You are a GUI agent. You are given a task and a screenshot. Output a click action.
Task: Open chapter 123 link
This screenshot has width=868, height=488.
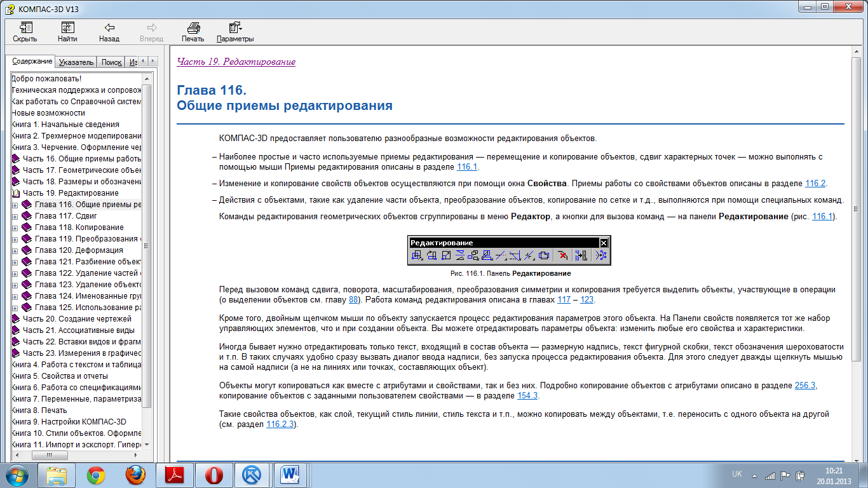tap(587, 299)
